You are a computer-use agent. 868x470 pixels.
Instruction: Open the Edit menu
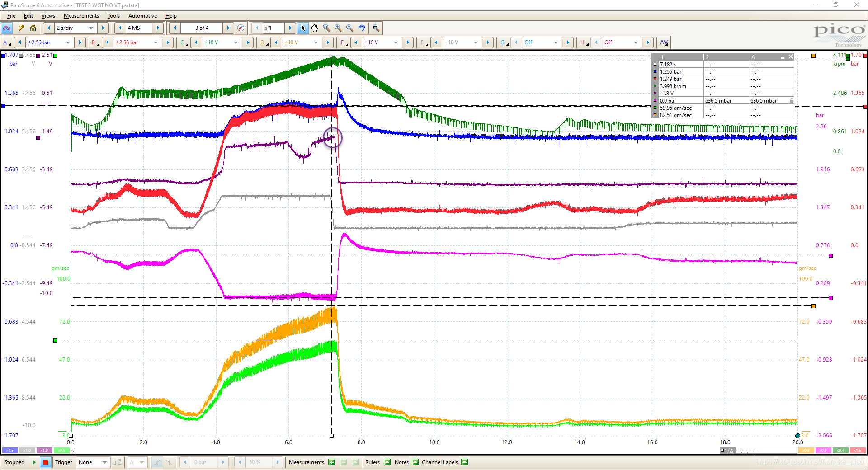pyautogui.click(x=28, y=16)
